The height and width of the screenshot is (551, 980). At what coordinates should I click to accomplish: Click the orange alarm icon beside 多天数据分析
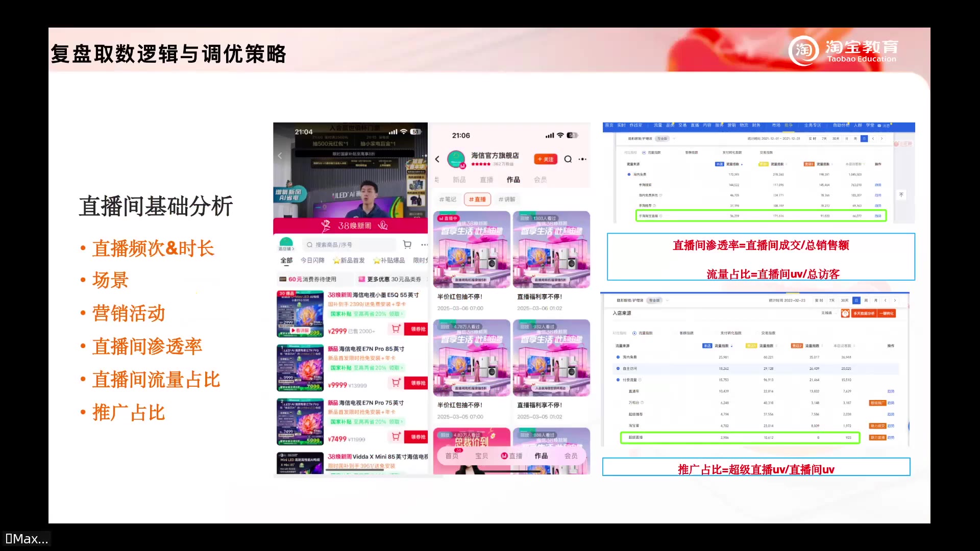click(845, 313)
